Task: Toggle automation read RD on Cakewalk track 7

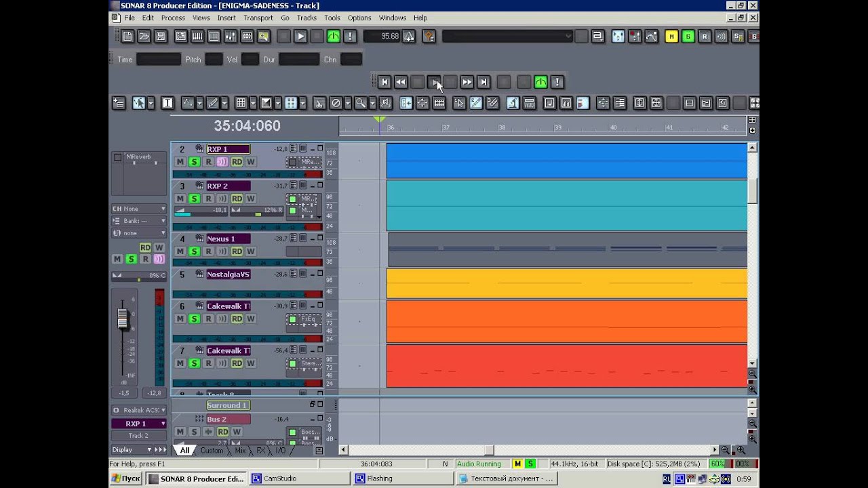Action: click(x=237, y=363)
